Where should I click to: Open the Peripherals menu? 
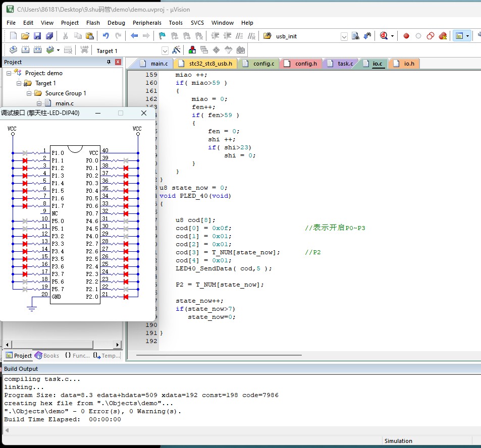coord(147,23)
